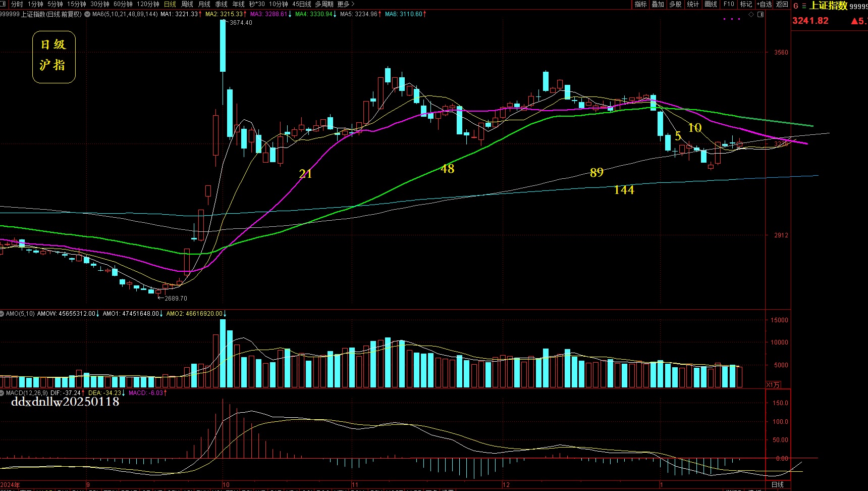Switch to 5分钟 period tab

[x=55, y=4]
